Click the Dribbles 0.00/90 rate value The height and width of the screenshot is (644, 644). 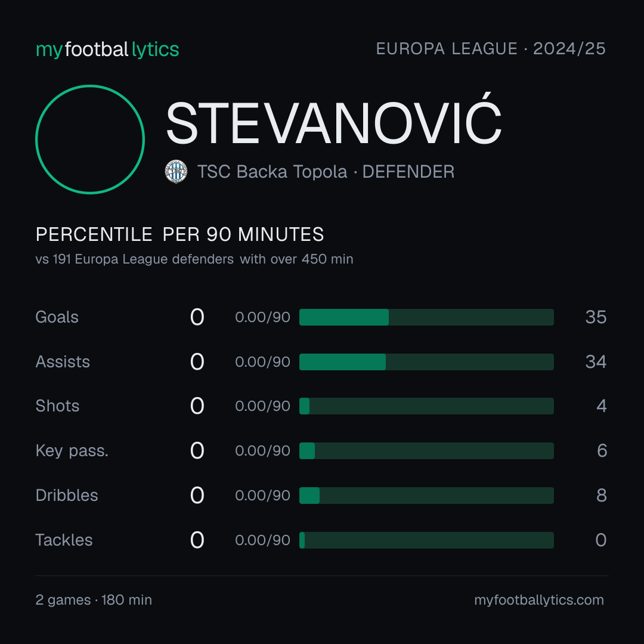point(263,496)
